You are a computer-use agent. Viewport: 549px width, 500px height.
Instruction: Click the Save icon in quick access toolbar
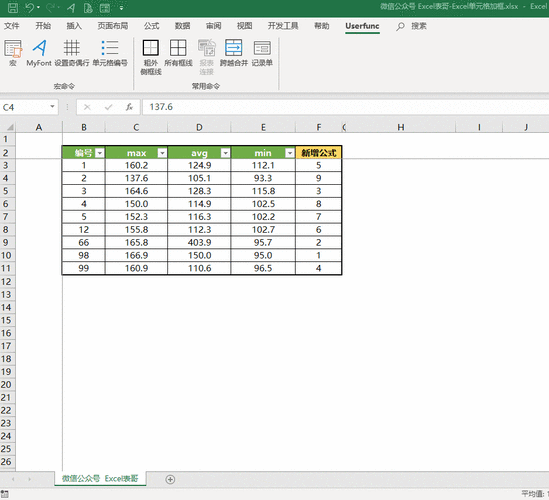pyautogui.click(x=13, y=8)
